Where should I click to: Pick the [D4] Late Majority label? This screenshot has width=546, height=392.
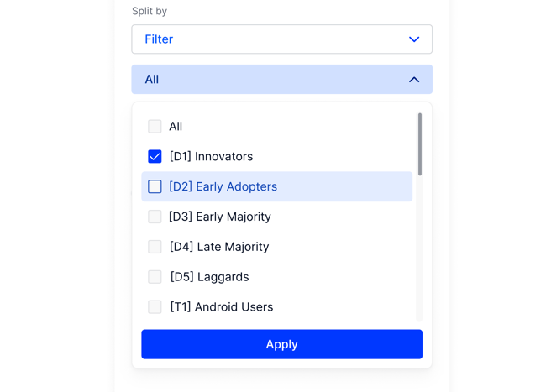(x=218, y=248)
